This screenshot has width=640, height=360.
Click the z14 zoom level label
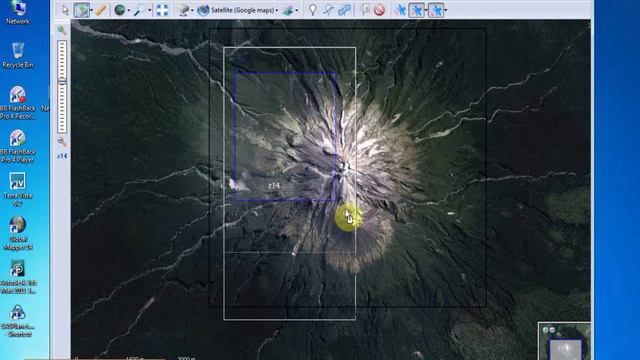click(62, 156)
